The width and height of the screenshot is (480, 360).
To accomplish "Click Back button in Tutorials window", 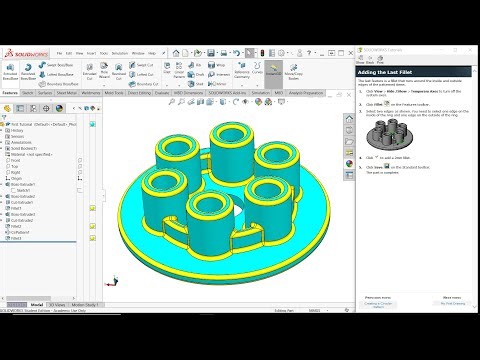I will pyautogui.click(x=370, y=60).
